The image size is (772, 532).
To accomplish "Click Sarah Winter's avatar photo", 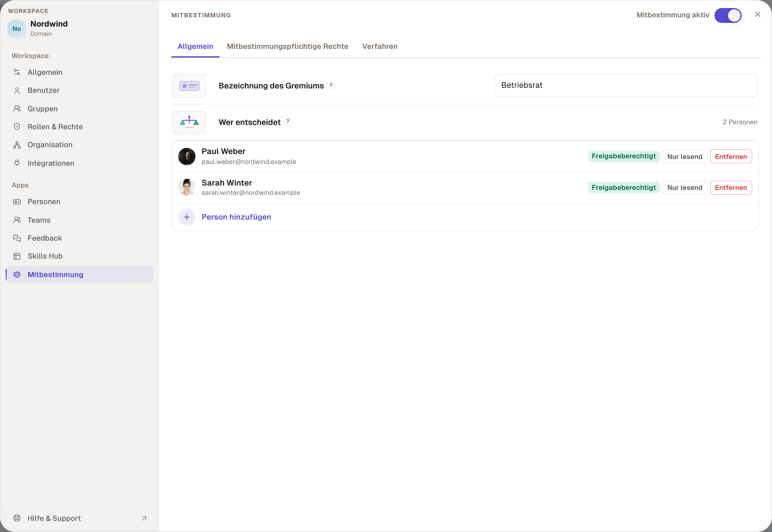I will 187,188.
